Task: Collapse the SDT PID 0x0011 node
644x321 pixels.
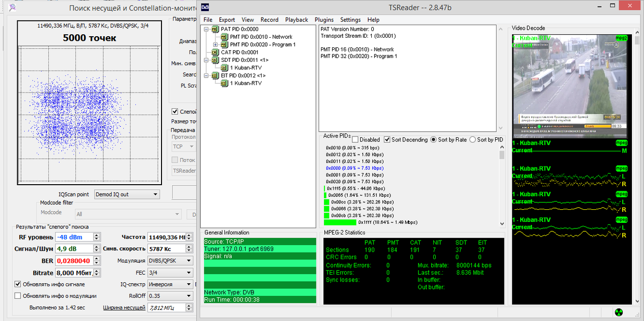Action: point(206,60)
